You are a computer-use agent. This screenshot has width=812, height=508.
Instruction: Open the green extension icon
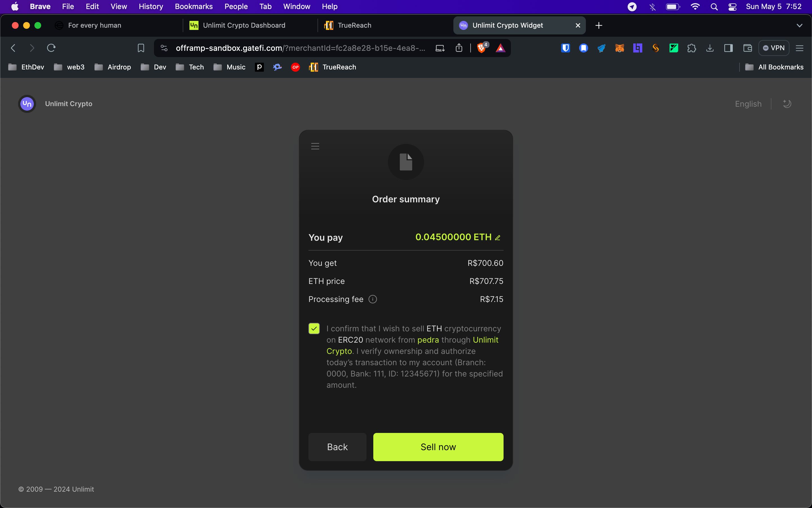tap(674, 48)
